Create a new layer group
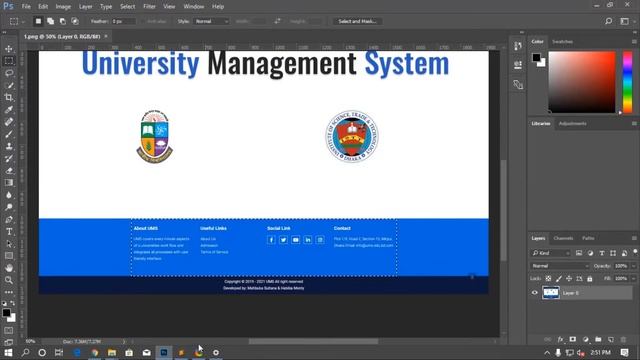The image size is (640, 360). point(598,339)
